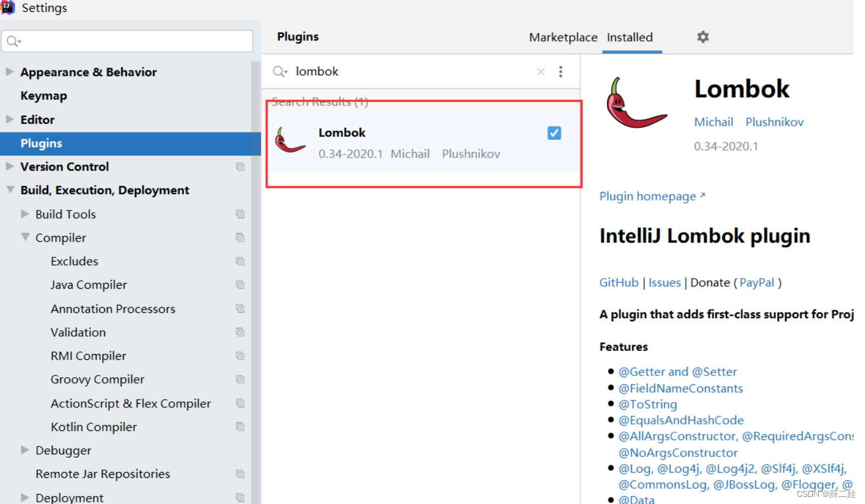This screenshot has width=865, height=504.
Task: Switch to the Marketplace tab
Action: coord(563,37)
